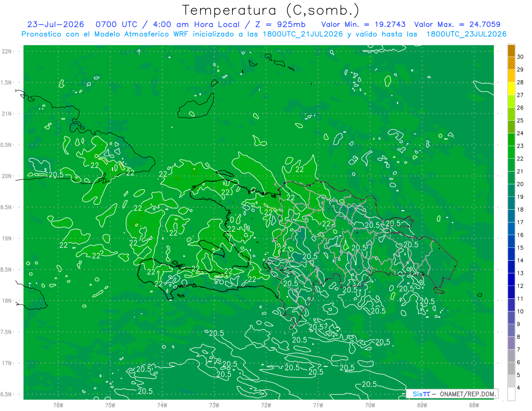
Task: Click the legend value '18'
Action: pos(520,210)
